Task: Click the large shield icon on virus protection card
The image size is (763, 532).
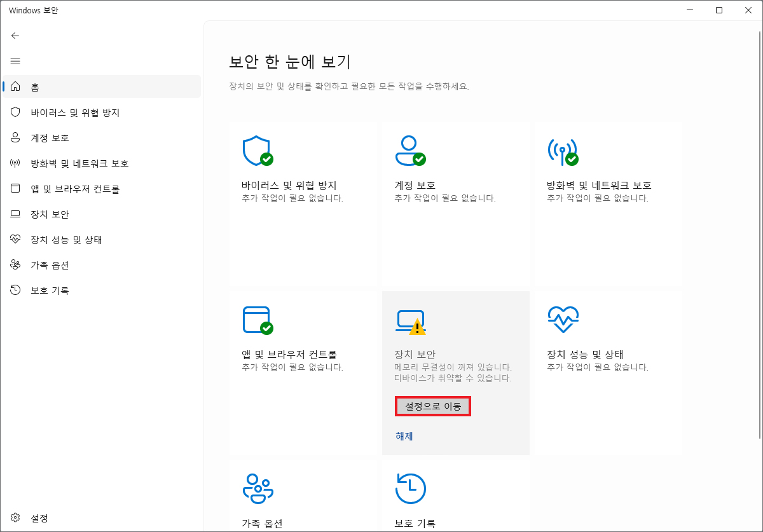Action: 258,151
